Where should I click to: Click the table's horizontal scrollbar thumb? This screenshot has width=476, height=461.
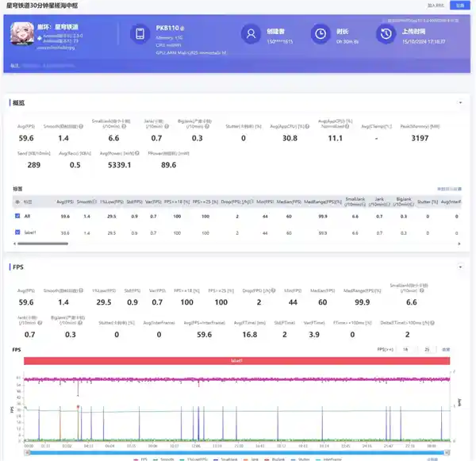pyautogui.click(x=43, y=244)
